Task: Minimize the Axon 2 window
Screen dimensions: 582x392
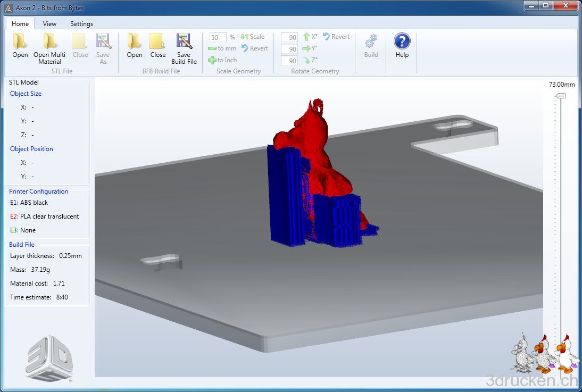Action: click(x=531, y=5)
